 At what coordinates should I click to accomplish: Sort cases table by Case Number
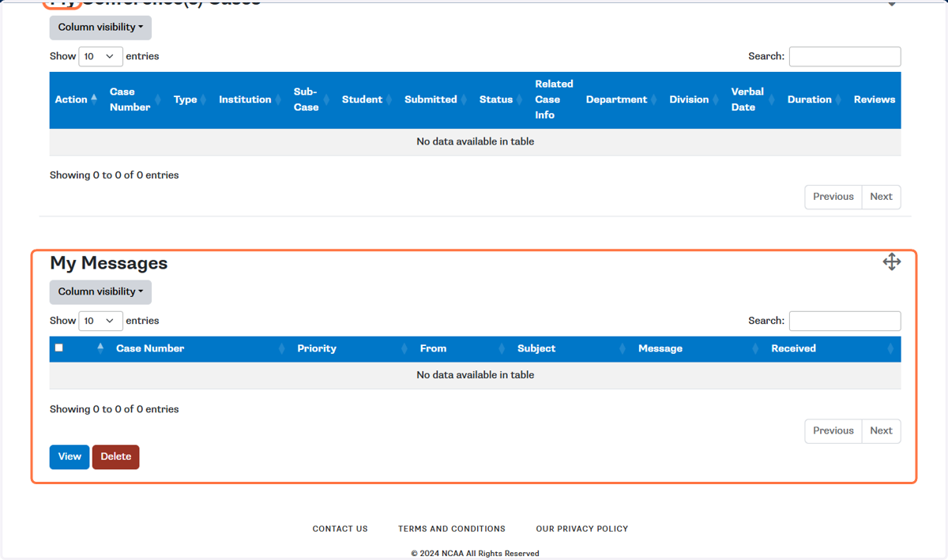(135, 100)
